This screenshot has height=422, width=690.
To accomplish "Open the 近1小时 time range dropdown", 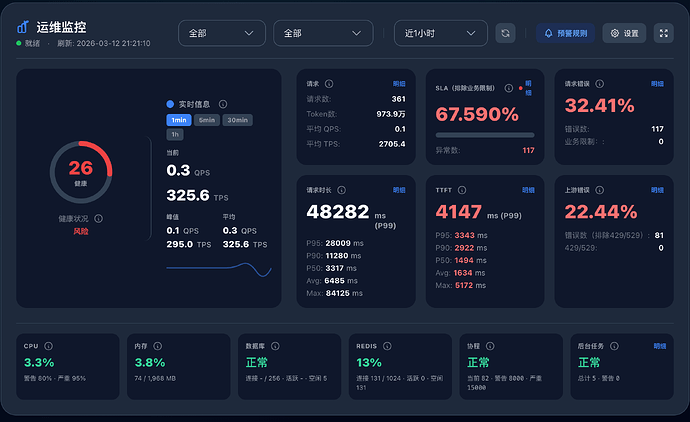I will (440, 33).
